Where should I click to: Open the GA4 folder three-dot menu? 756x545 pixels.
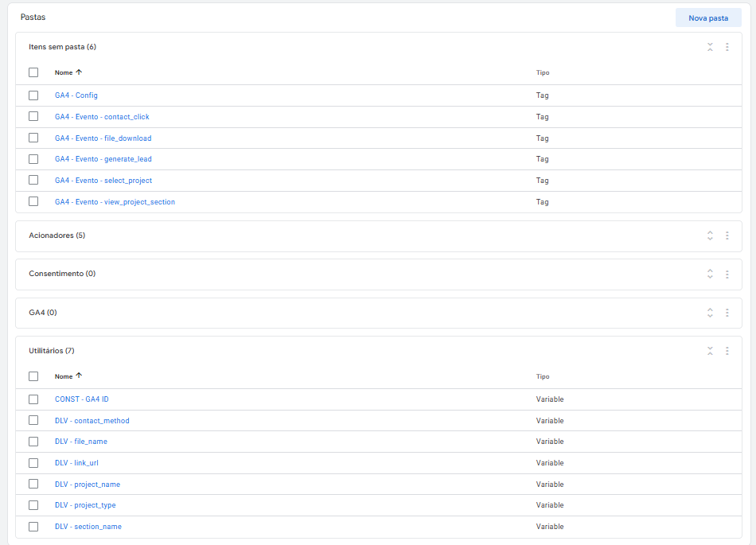727,313
